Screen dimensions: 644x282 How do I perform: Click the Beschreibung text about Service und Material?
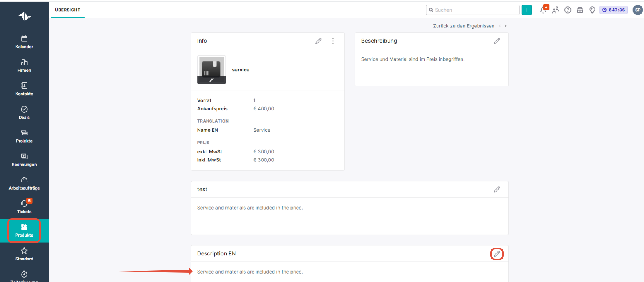413,59
